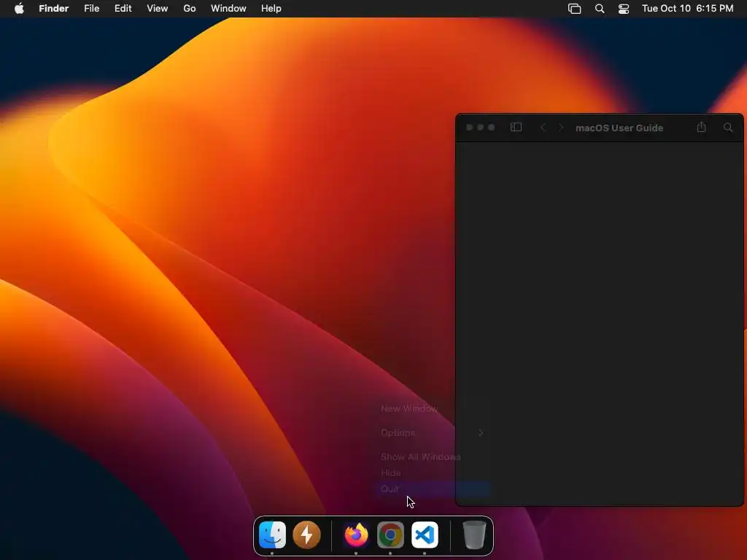Close the macOS User Guide window
This screenshot has width=747, height=560.
click(x=469, y=127)
